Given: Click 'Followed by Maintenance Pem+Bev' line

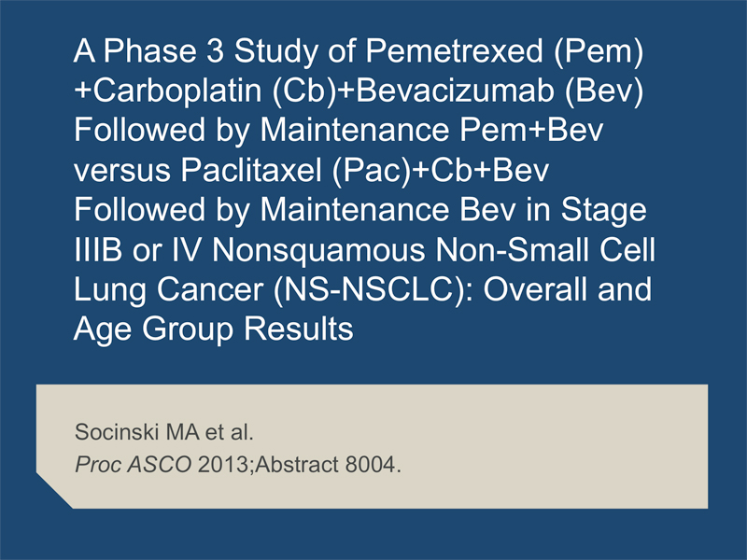Looking at the screenshot, I should (338, 131).
